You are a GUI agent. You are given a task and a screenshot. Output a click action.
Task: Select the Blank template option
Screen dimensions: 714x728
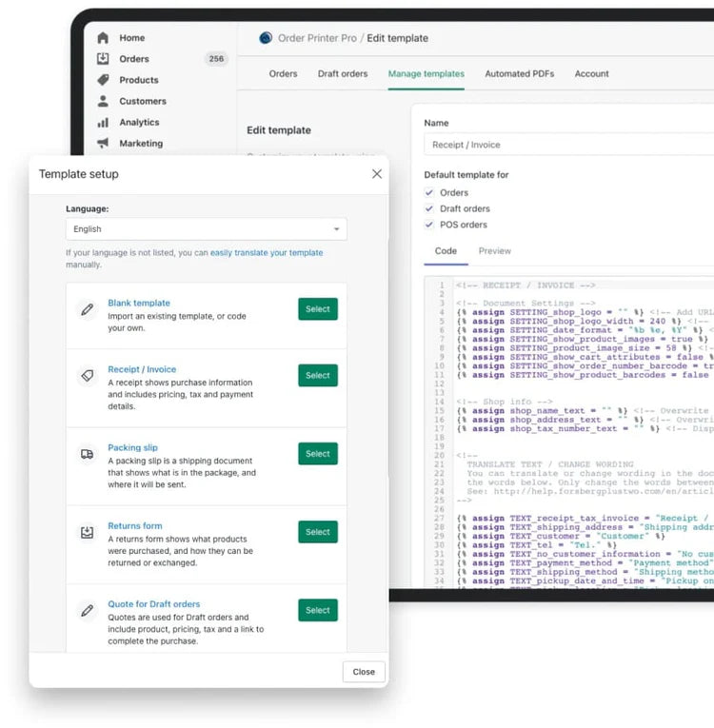click(317, 309)
